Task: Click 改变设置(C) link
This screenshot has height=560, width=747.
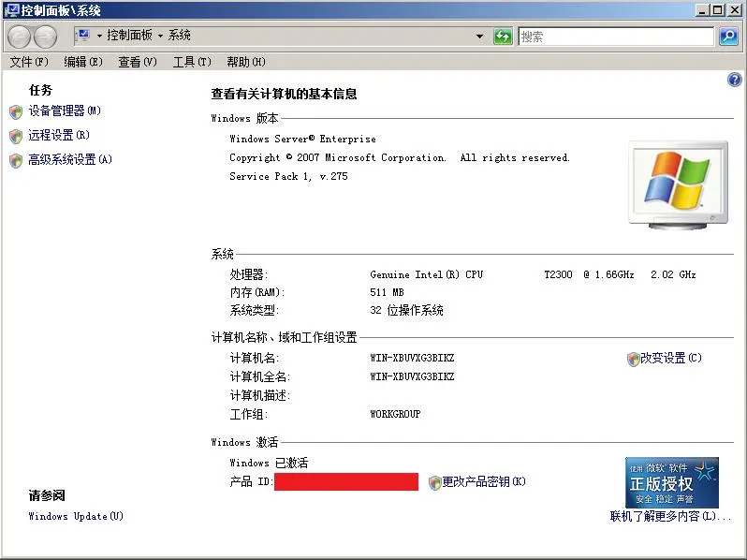Action: tap(671, 358)
